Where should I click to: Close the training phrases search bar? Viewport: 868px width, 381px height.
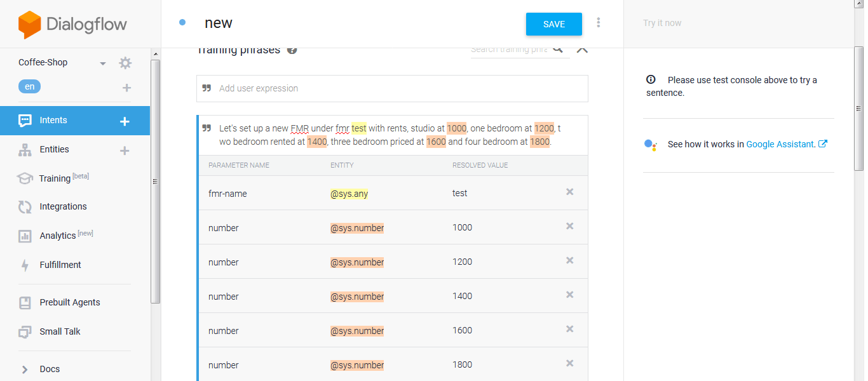(582, 50)
